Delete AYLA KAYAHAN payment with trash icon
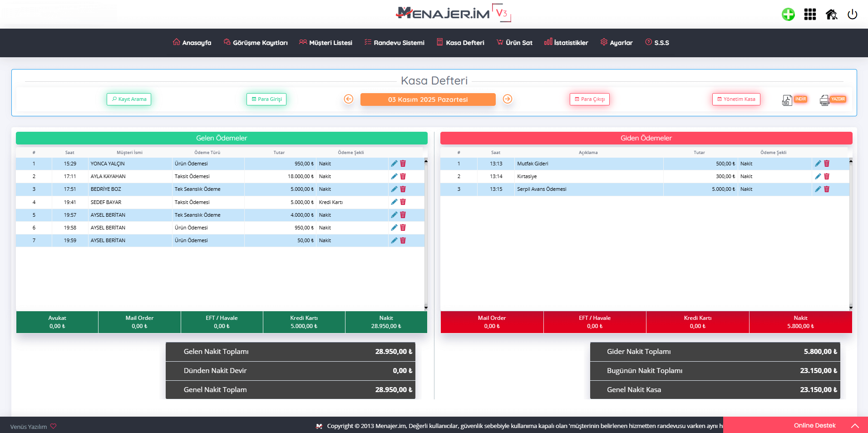The width and height of the screenshot is (868, 433). (403, 176)
